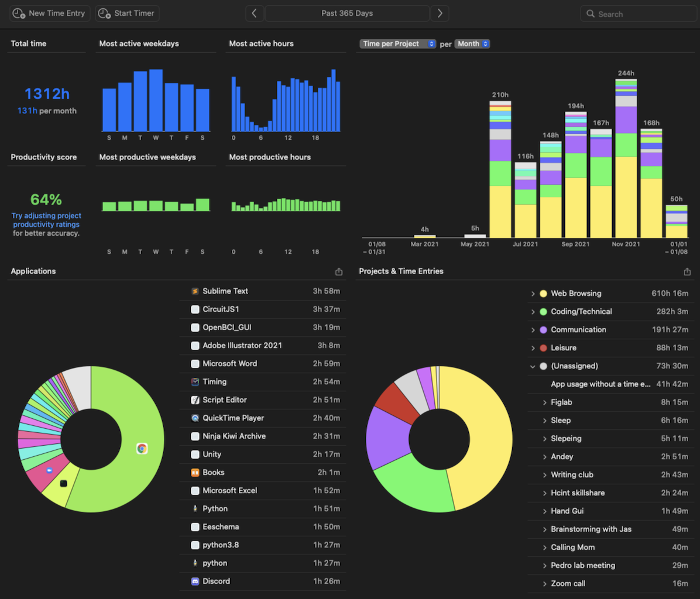
Task: Click the Leisure red color dot
Action: [x=543, y=348]
